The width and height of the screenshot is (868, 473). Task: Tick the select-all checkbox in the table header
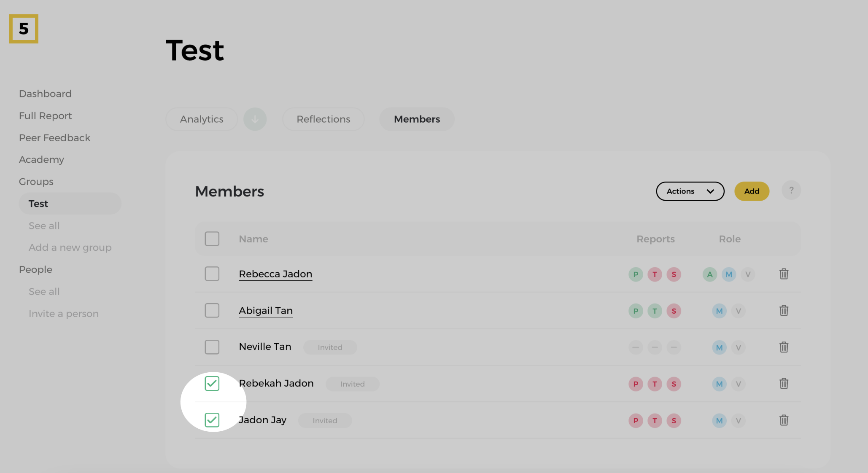point(212,239)
